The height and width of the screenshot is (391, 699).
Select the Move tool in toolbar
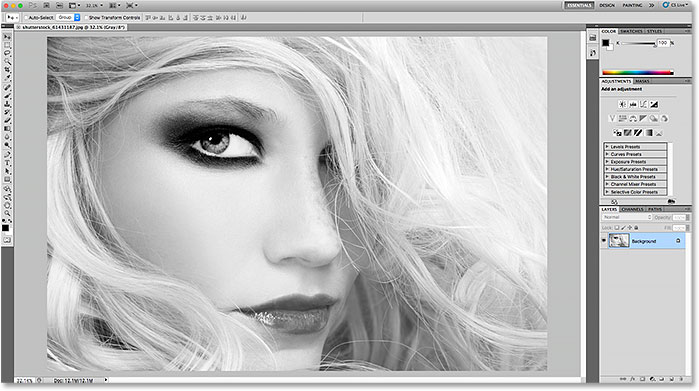tap(7, 37)
